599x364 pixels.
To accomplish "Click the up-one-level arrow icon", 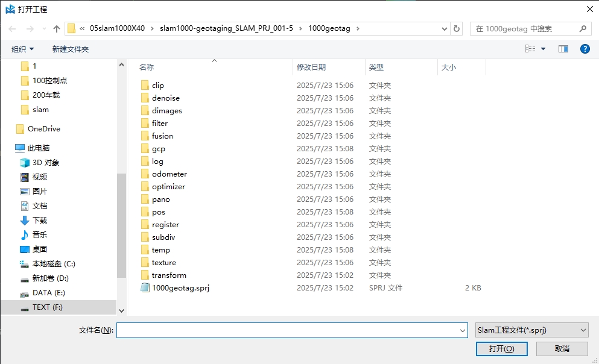I will tap(57, 28).
